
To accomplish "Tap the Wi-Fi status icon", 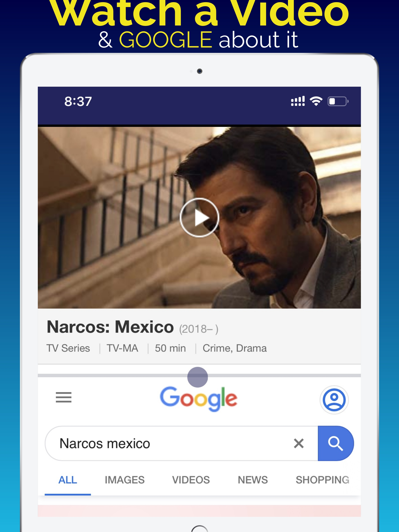I will (316, 101).
